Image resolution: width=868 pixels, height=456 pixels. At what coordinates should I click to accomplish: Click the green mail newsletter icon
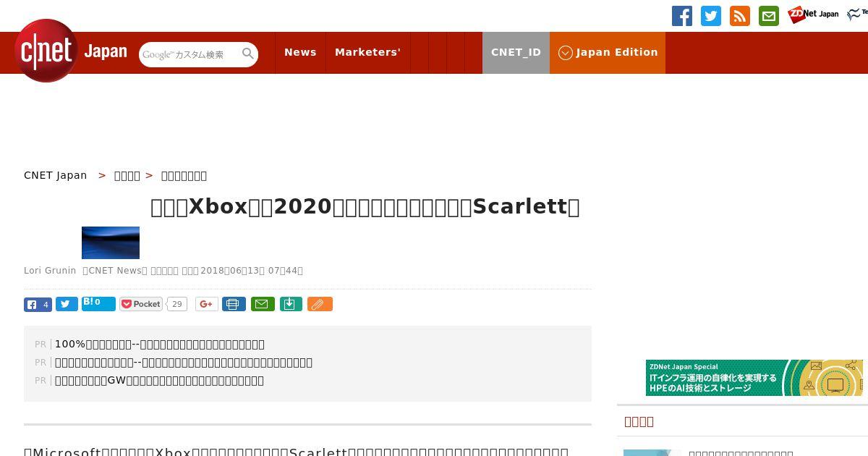click(769, 16)
